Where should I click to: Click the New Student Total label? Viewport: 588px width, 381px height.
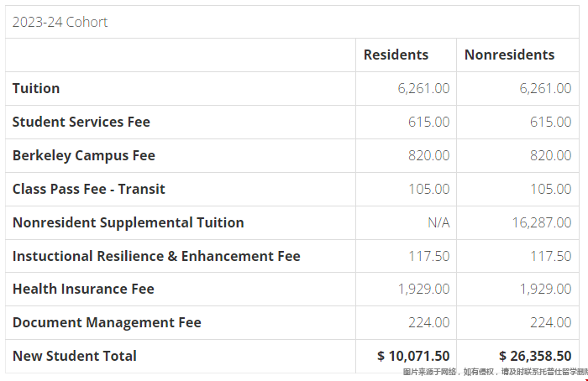point(74,356)
